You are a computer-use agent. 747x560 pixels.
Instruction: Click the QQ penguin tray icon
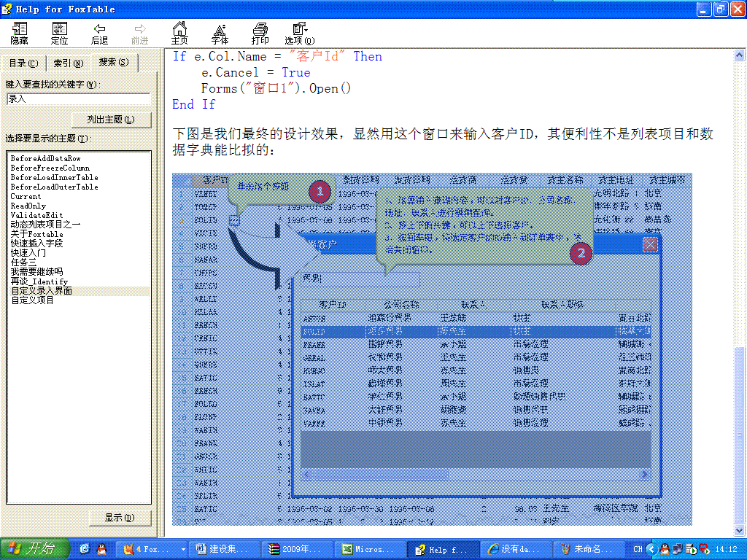pyautogui.click(x=665, y=549)
